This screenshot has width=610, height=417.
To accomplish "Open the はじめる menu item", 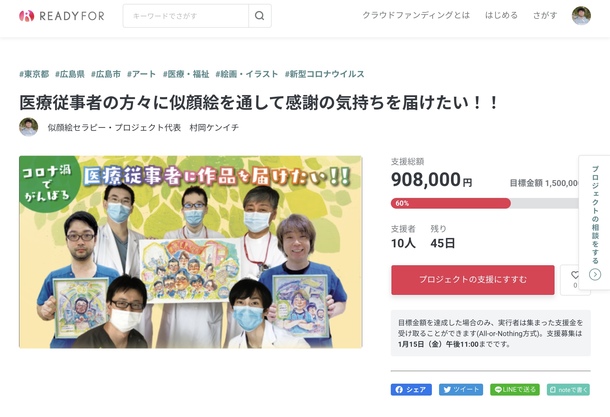I will coord(501,16).
